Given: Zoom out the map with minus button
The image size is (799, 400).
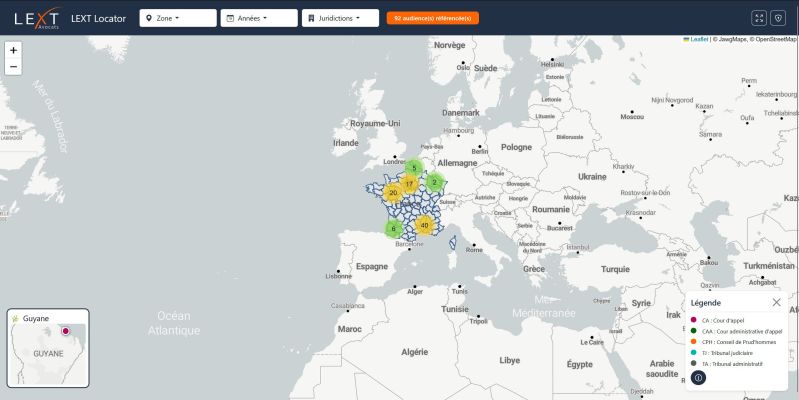Looking at the screenshot, I should point(13,67).
